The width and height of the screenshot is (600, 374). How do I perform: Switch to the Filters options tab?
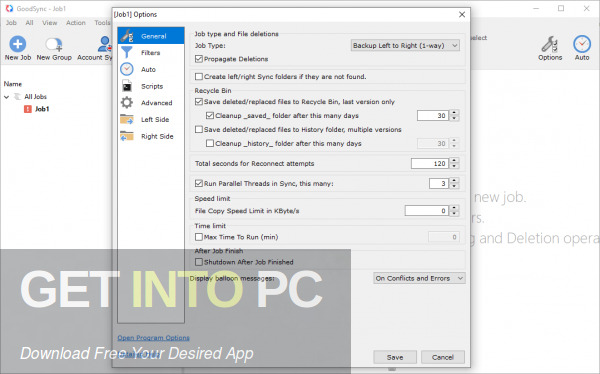pyautogui.click(x=151, y=53)
